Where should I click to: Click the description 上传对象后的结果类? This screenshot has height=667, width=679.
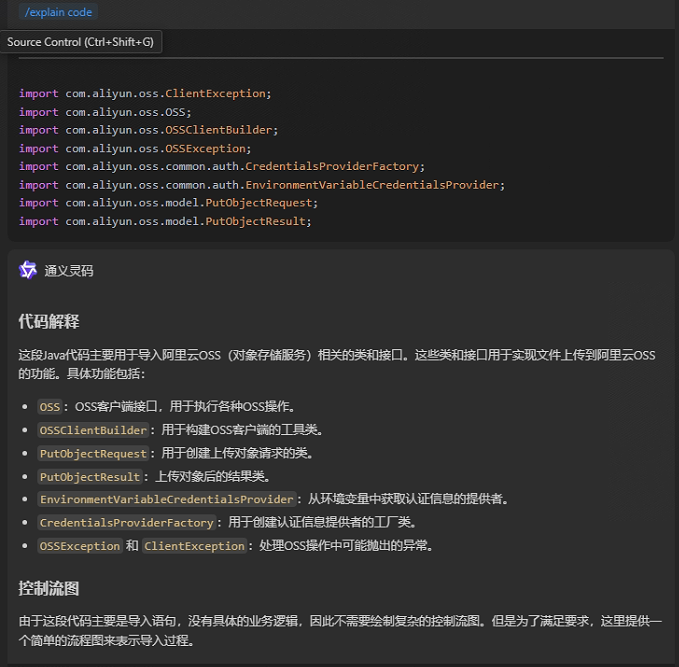pos(213,476)
